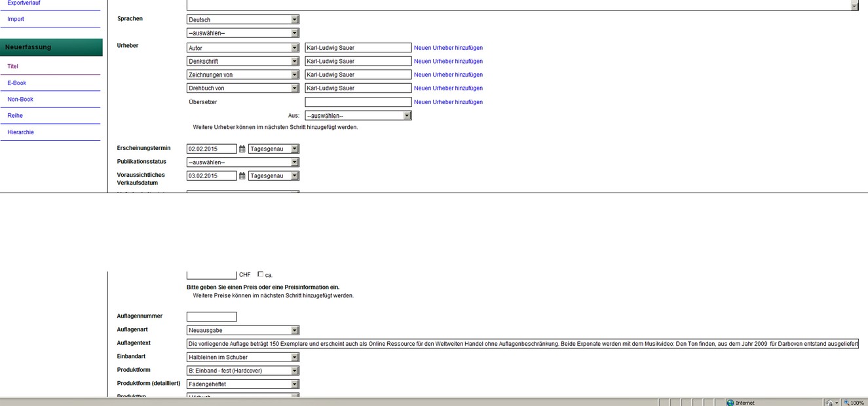Image resolution: width=868 pixels, height=406 pixels.
Task: Open calendar picker for Voraussichtliches Verkaufsdatum
Action: [x=242, y=176]
